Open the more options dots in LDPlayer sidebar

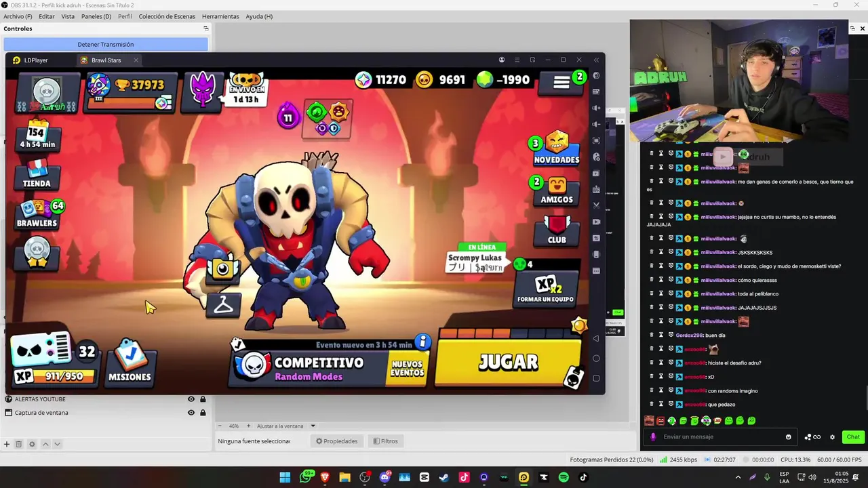coord(596,270)
